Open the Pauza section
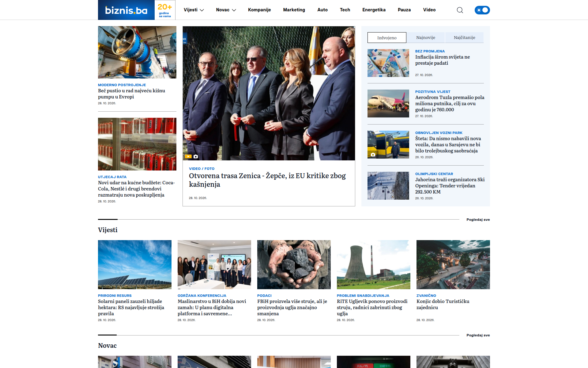Viewport: 588px width, 368px height. tap(404, 10)
